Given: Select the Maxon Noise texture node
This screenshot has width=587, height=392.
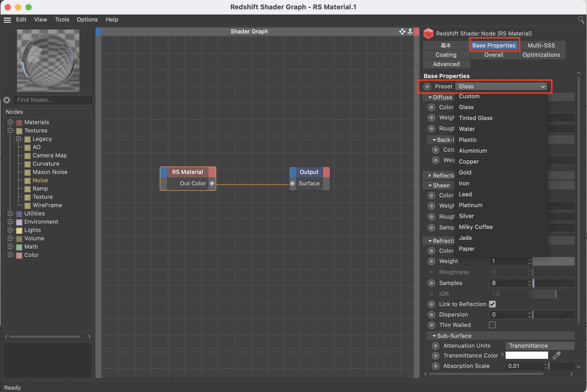Looking at the screenshot, I should coord(50,172).
